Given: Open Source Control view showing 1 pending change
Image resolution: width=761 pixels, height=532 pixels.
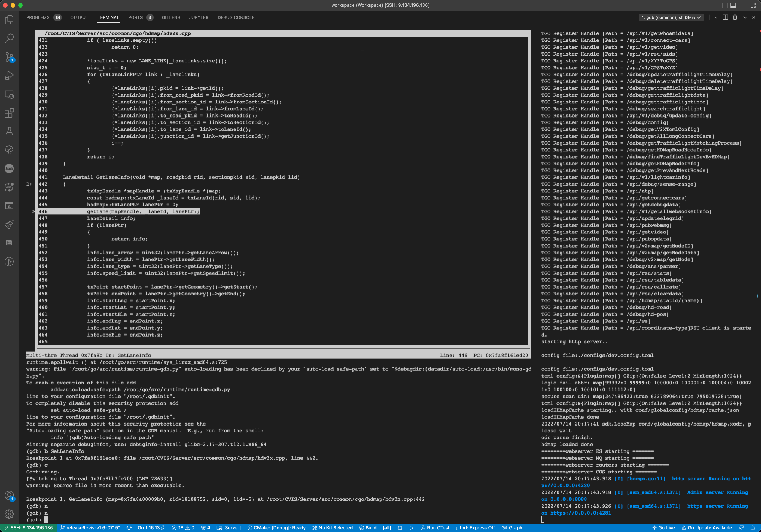Looking at the screenshot, I should (x=9, y=57).
